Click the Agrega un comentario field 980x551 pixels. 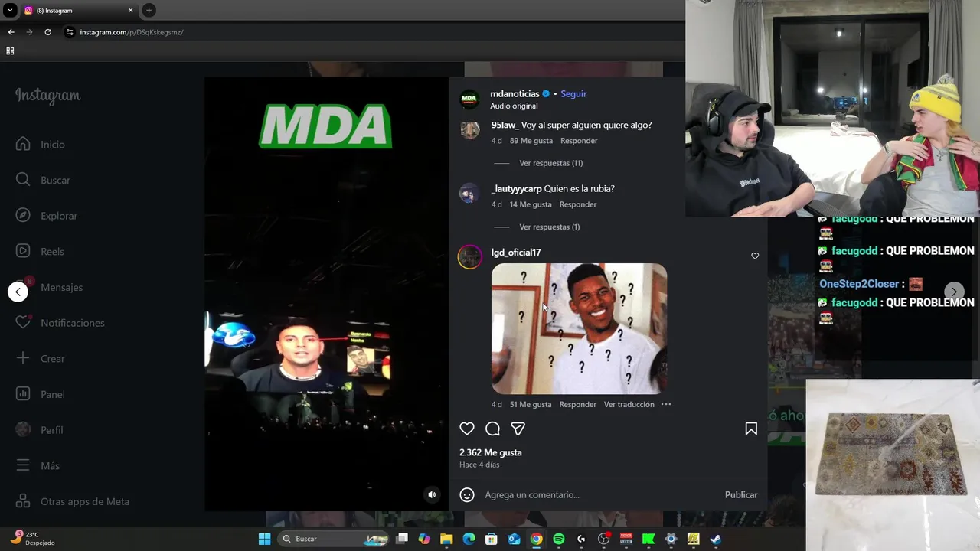pyautogui.click(x=601, y=494)
